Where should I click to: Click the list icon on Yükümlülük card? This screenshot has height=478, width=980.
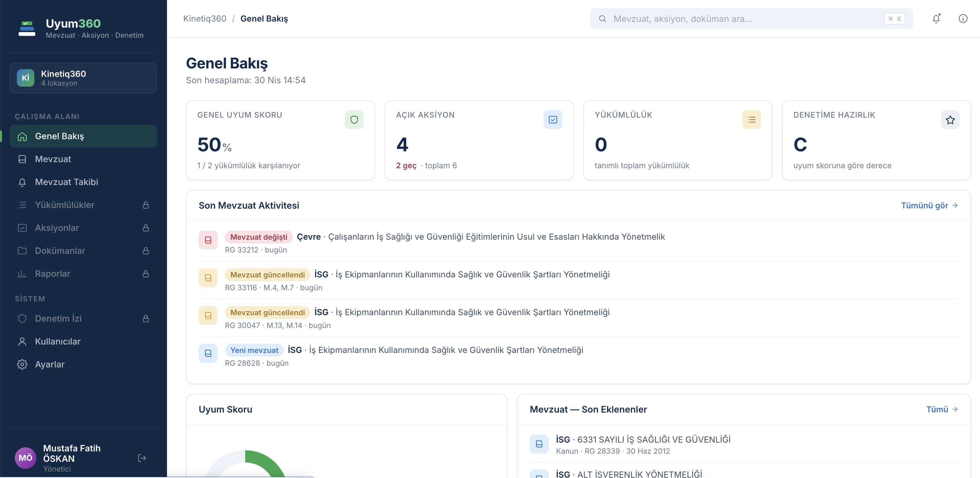[751, 120]
